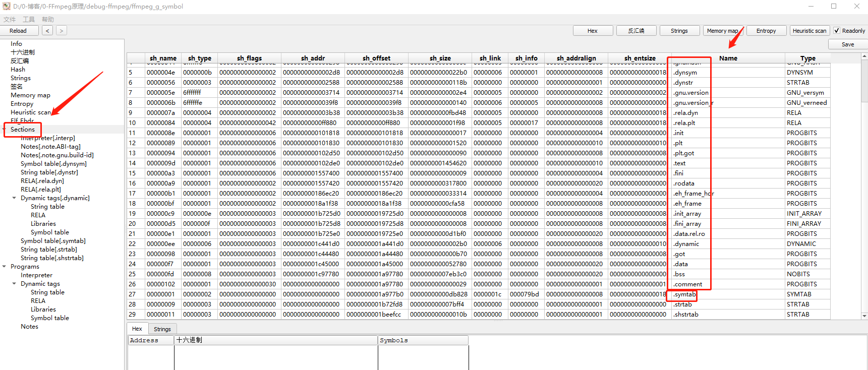This screenshot has width=868, height=370.
Task: Collapse the Dynamic tags[.dynamic] tree node
Action: [x=14, y=198]
